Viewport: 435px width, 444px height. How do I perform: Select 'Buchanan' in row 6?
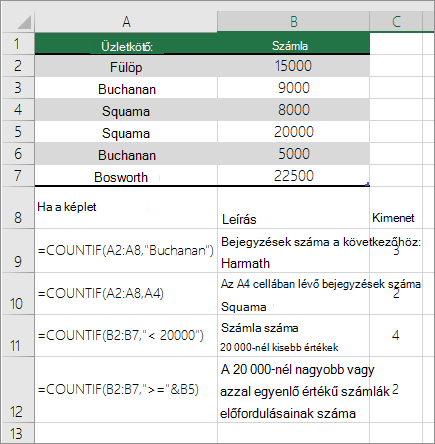(126, 154)
